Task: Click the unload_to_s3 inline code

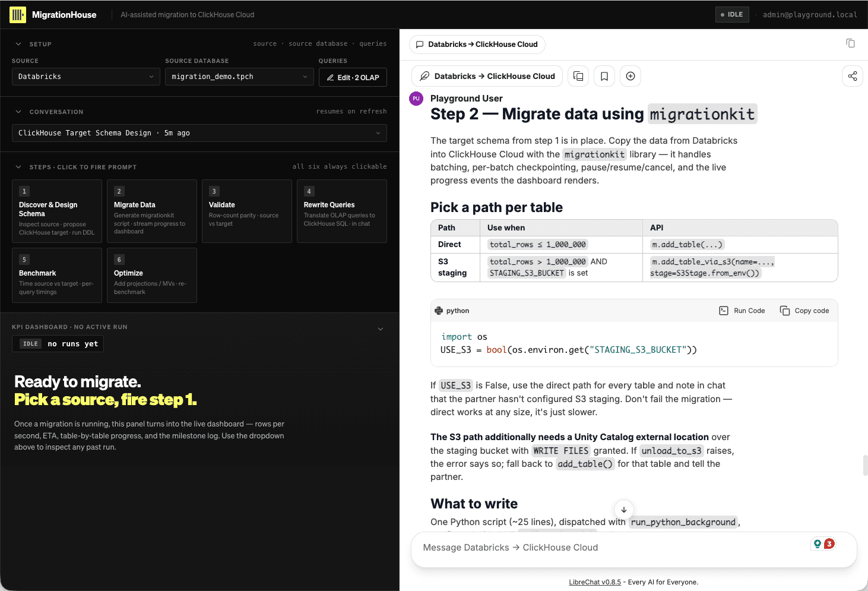Action: [x=671, y=451]
